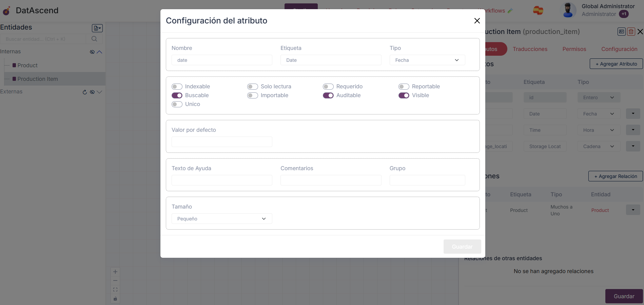Delete entity with the red trash icon

tap(631, 32)
